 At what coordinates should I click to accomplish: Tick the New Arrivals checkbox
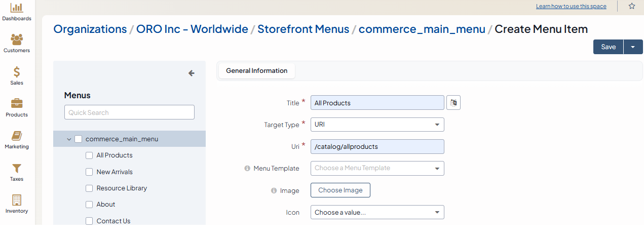pyautogui.click(x=89, y=172)
